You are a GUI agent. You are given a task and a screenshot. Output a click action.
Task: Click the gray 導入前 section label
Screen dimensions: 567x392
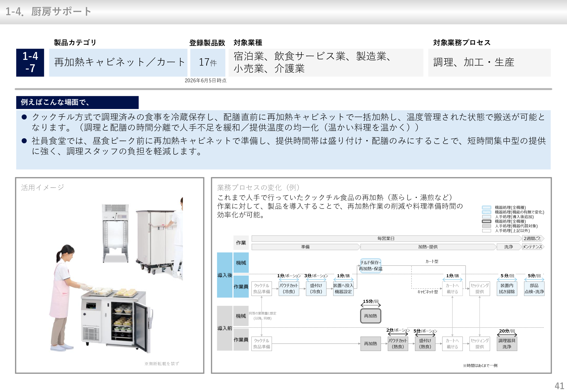pos(225,328)
